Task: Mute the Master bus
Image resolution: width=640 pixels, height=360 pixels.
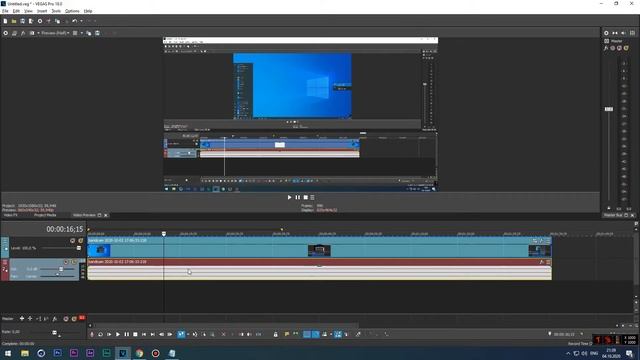Action: click(66, 318)
